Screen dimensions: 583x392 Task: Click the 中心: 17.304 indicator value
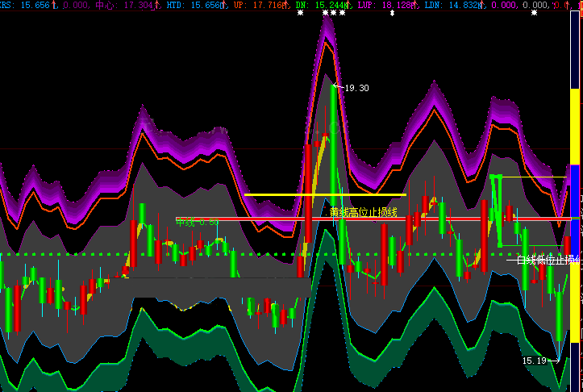click(x=124, y=5)
